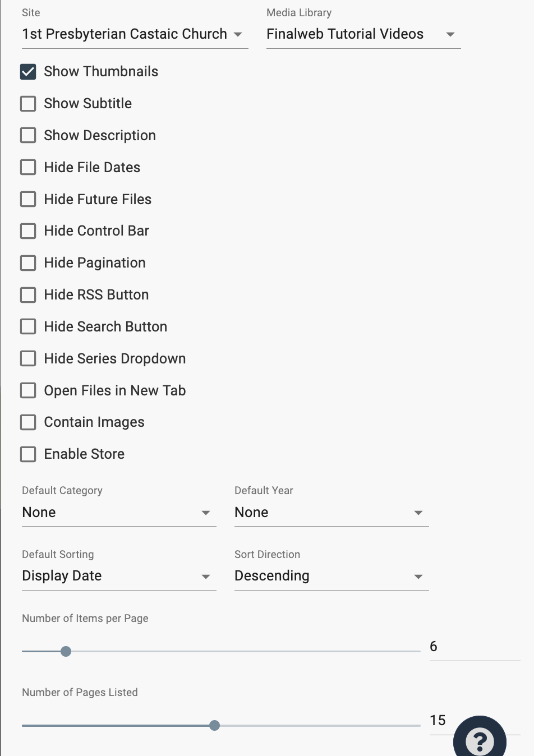Turn on Hide RSS Button

pos(28,295)
